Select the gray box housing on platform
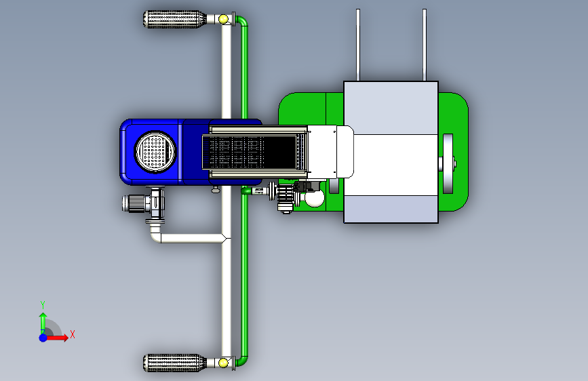The height and width of the screenshot is (381, 588). 391,152
